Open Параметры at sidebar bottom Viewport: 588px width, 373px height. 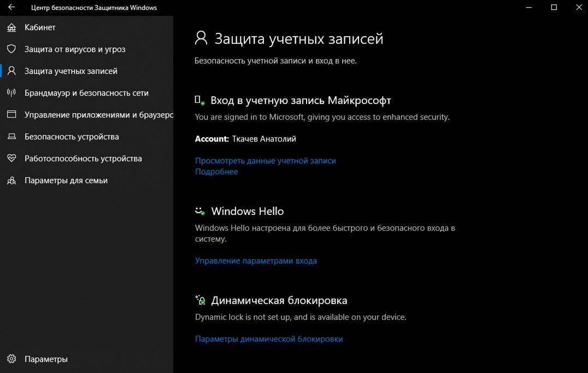tap(87, 359)
